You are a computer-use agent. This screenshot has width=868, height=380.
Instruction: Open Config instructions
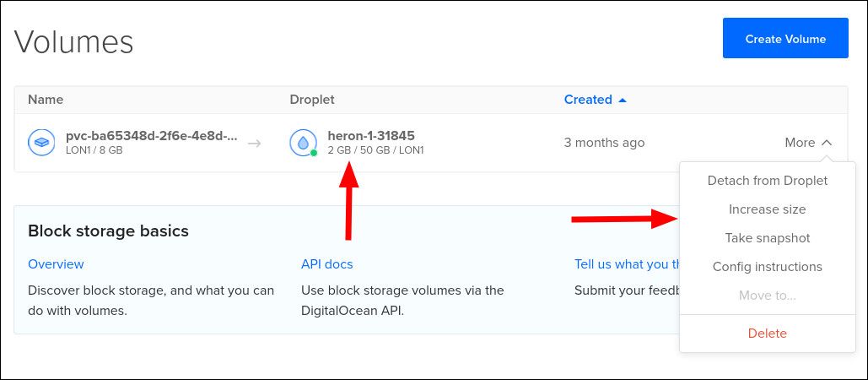point(767,267)
